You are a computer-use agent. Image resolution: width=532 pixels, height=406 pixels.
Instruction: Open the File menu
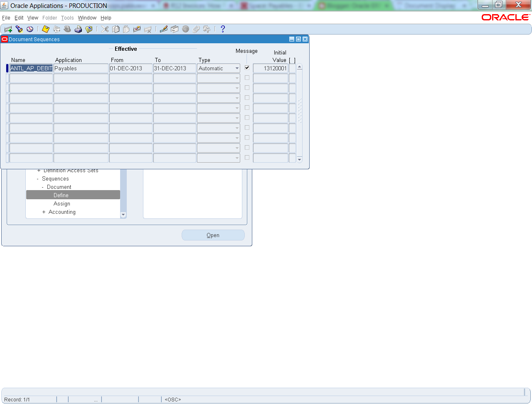(x=6, y=18)
